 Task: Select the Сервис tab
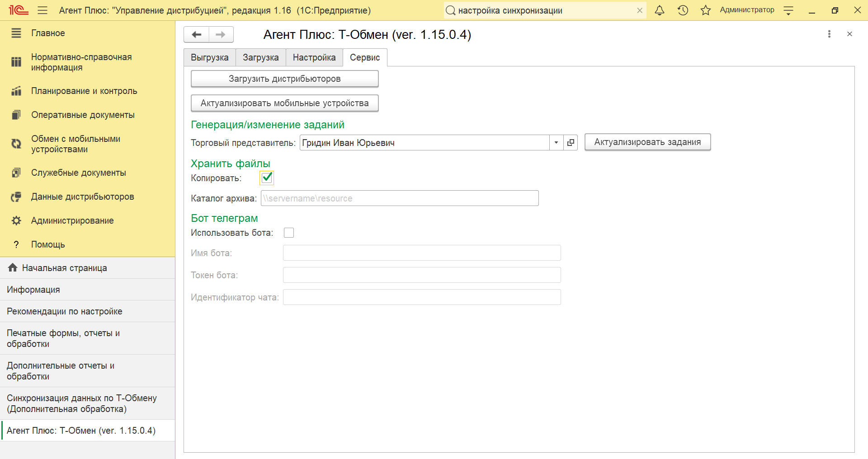[365, 57]
